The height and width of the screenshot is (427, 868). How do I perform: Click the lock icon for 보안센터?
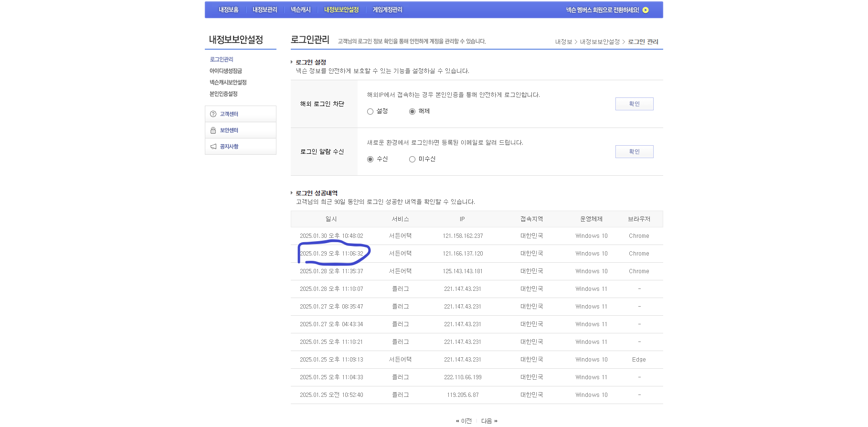pyautogui.click(x=213, y=130)
